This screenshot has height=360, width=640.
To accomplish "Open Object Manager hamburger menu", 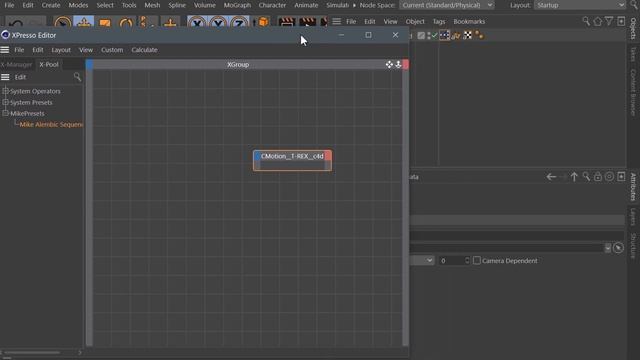I will pyautogui.click(x=336, y=21).
